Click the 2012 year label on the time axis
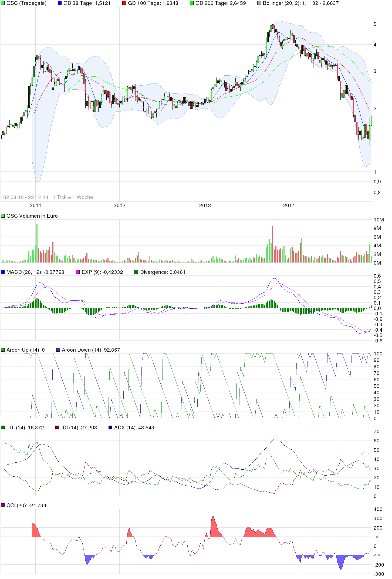 pyautogui.click(x=120, y=205)
